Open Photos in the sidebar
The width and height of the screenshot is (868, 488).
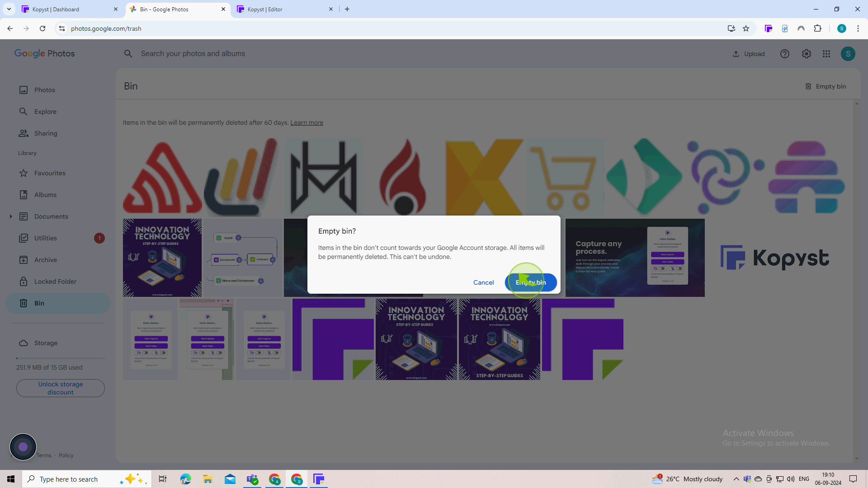58,90
